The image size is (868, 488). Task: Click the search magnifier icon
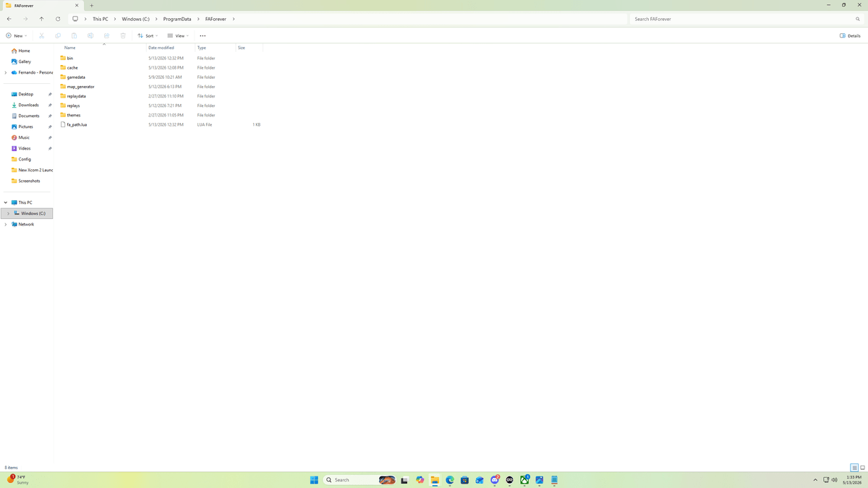tap(858, 19)
